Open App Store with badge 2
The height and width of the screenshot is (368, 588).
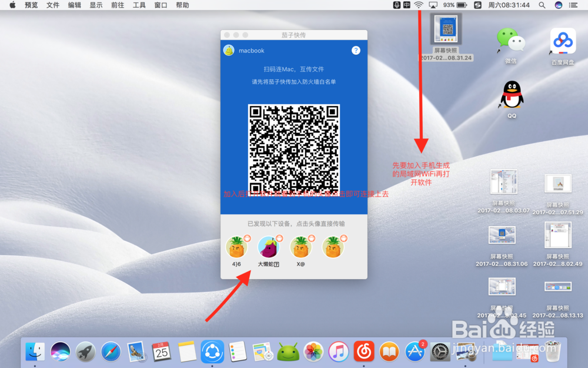[415, 351]
